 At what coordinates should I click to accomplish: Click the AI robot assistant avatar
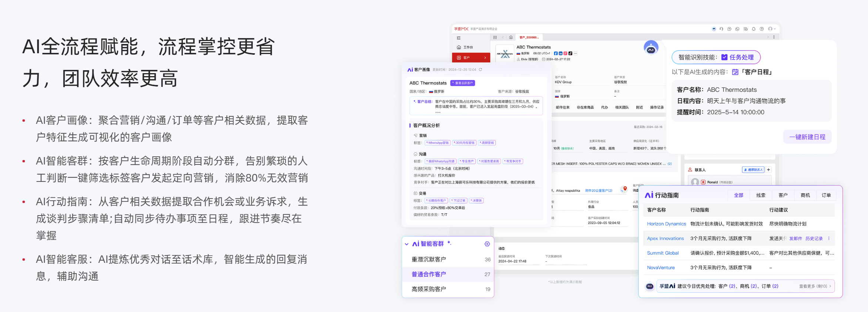point(651,48)
